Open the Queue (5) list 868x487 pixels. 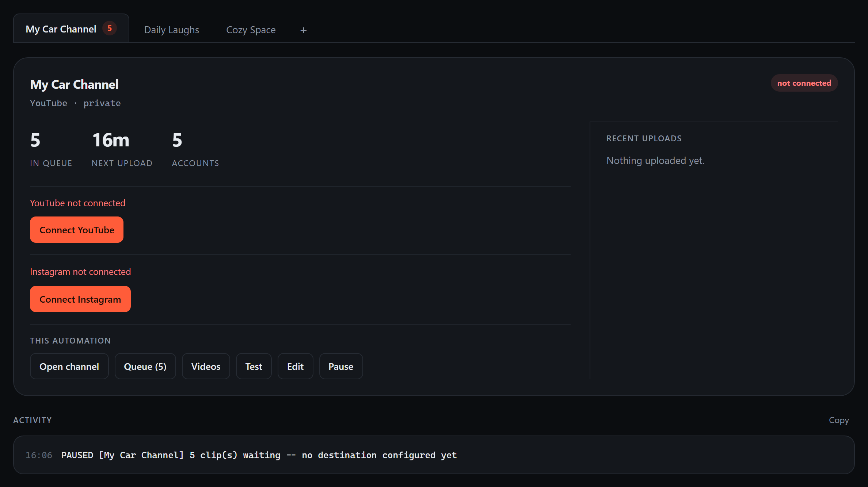[x=145, y=366]
